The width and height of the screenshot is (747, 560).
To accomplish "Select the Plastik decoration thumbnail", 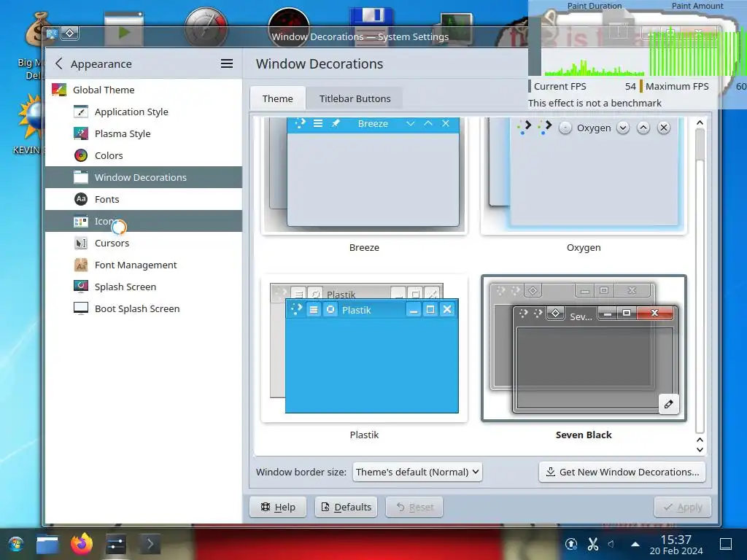I will tap(365, 348).
